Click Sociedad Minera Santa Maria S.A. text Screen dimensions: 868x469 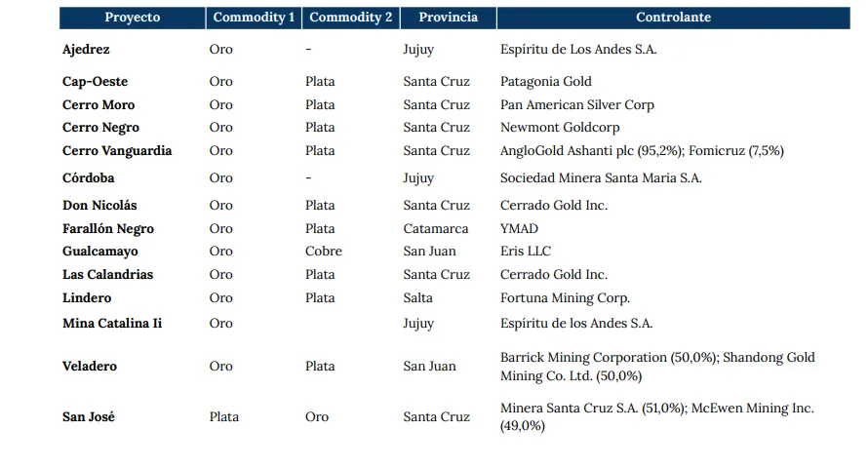[601, 178]
